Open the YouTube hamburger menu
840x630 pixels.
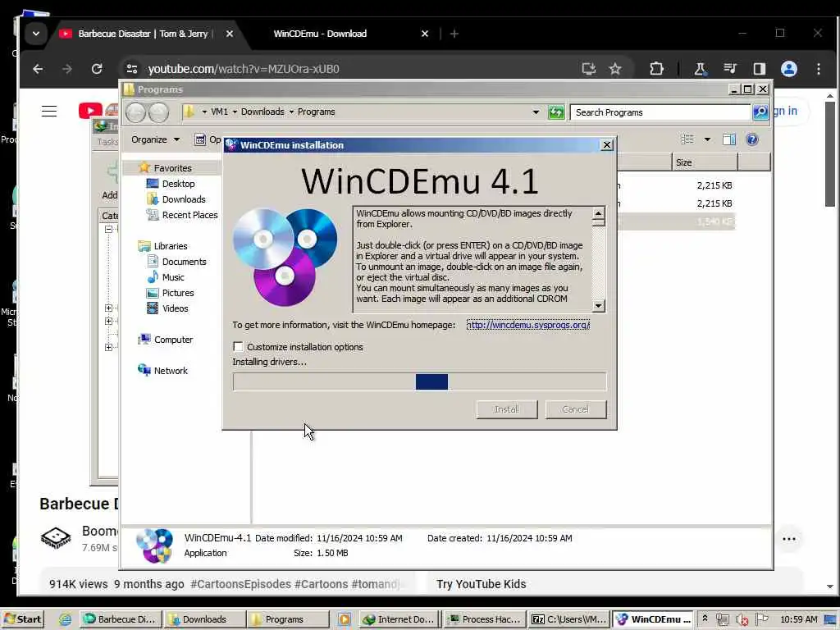coord(49,111)
